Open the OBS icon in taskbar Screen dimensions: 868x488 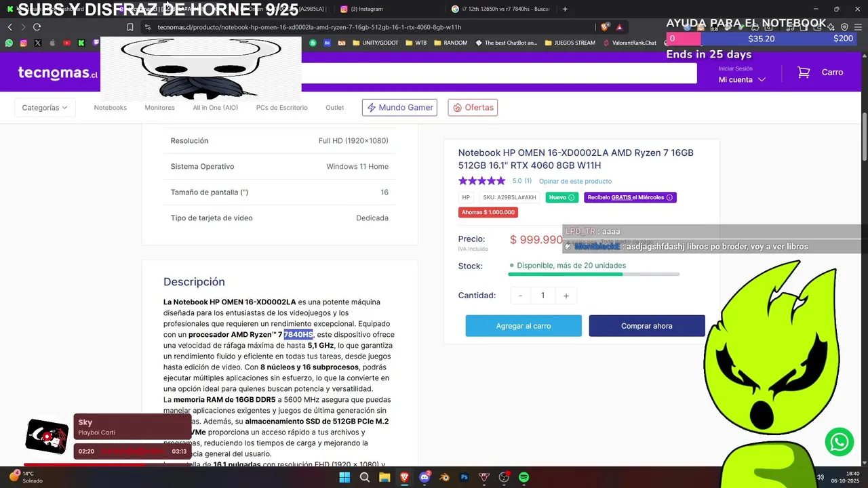point(504,477)
